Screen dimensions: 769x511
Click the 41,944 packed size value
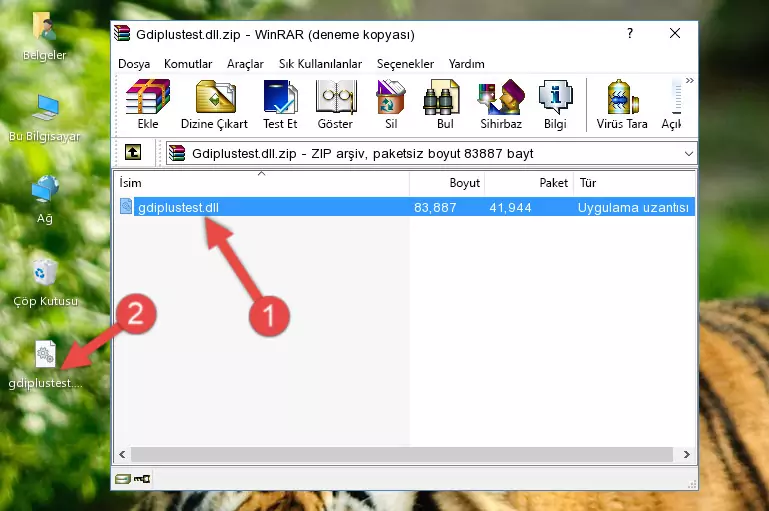pyautogui.click(x=510, y=207)
